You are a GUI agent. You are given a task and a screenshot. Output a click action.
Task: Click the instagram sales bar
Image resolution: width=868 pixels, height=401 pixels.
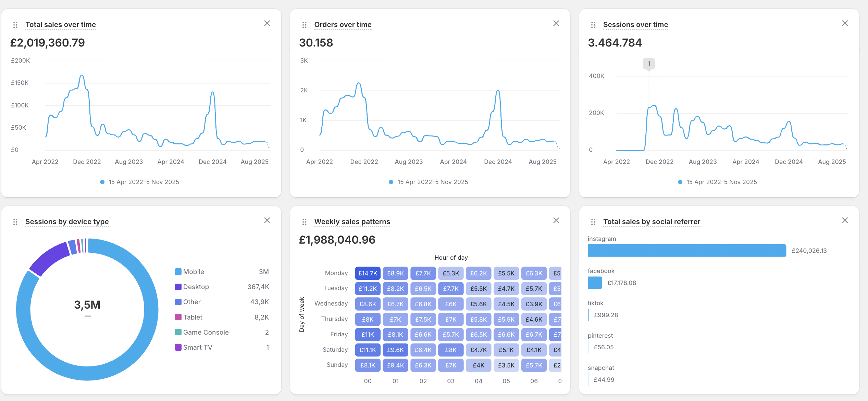686,250
